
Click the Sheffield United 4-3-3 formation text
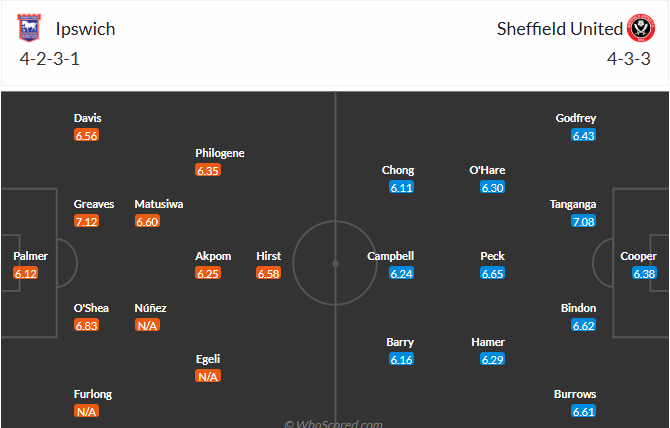629,59
